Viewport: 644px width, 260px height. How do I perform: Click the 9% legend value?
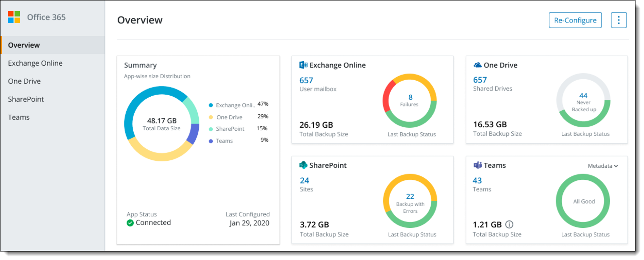[x=264, y=140]
